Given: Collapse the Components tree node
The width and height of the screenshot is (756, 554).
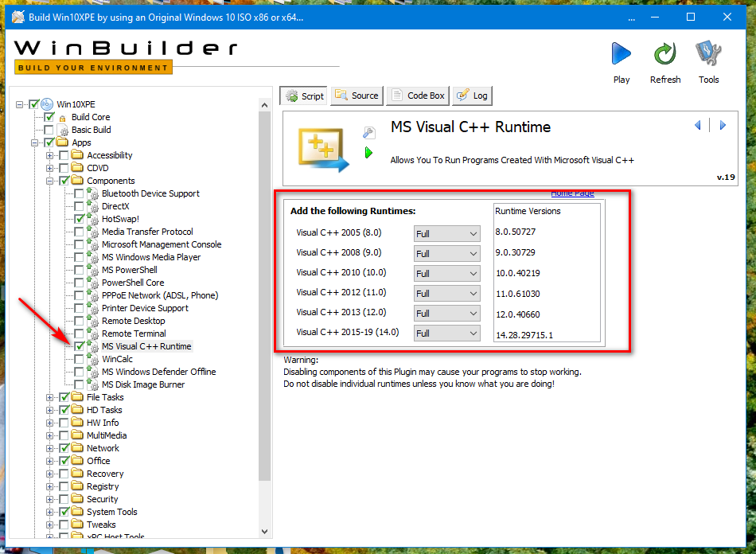Looking at the screenshot, I should click(49, 181).
